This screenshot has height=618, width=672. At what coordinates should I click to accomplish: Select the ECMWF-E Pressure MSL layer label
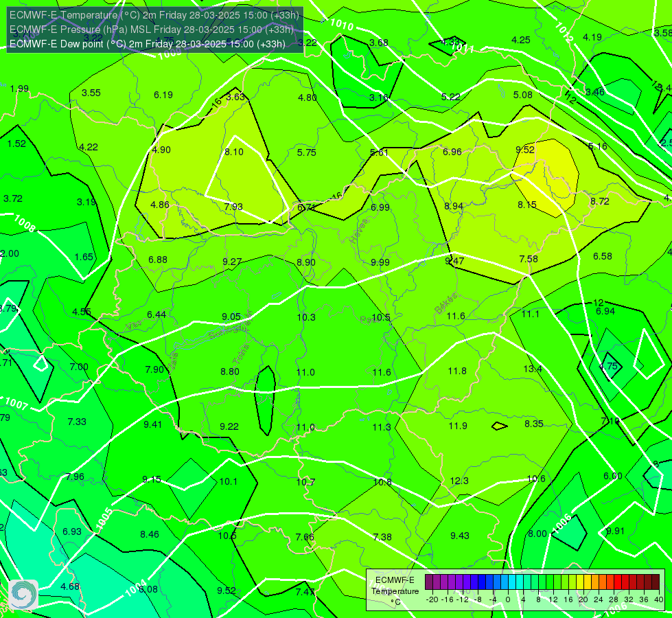[x=151, y=29]
